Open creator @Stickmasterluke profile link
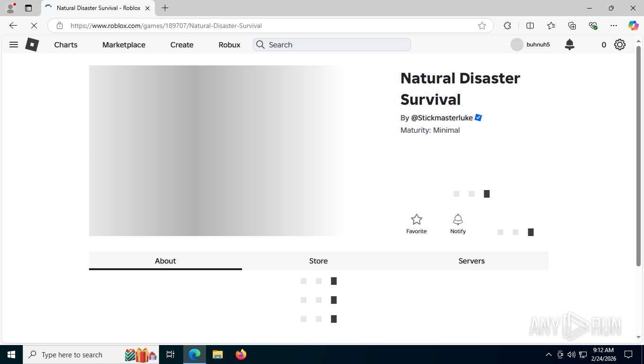The width and height of the screenshot is (644, 364). point(442,118)
